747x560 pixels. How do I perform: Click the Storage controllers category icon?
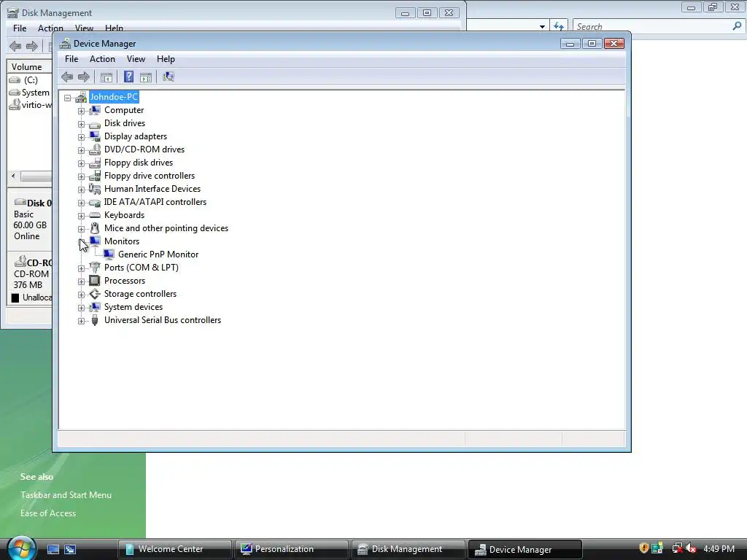95,294
